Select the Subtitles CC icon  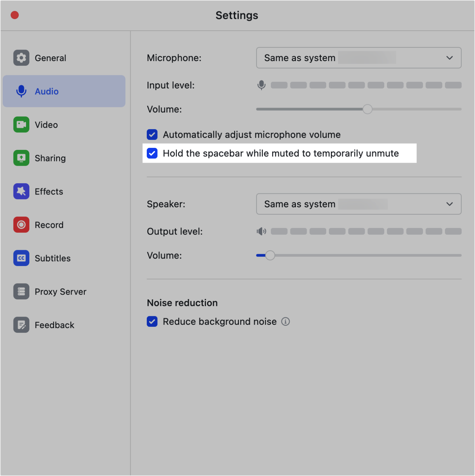21,258
